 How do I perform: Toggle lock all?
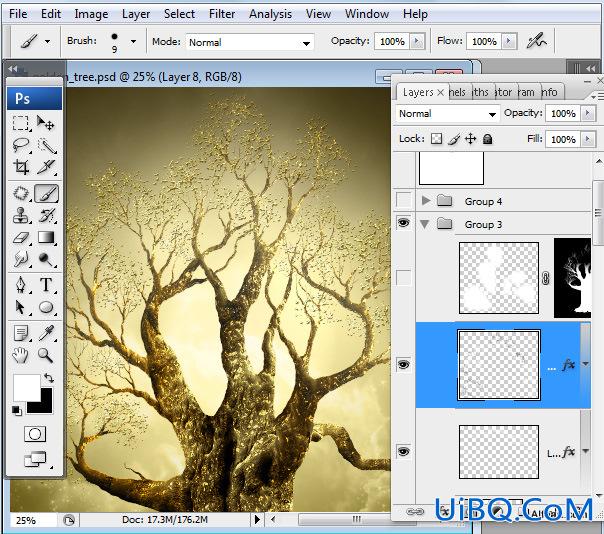pyautogui.click(x=488, y=139)
